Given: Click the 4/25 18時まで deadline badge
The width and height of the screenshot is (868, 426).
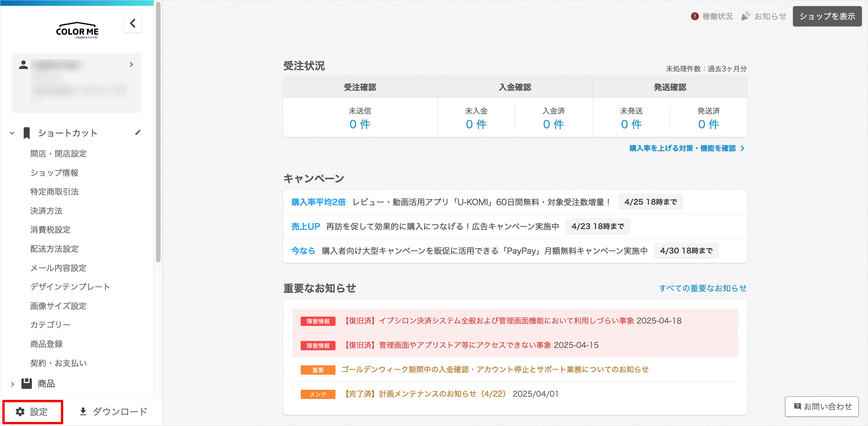Looking at the screenshot, I should [x=650, y=202].
